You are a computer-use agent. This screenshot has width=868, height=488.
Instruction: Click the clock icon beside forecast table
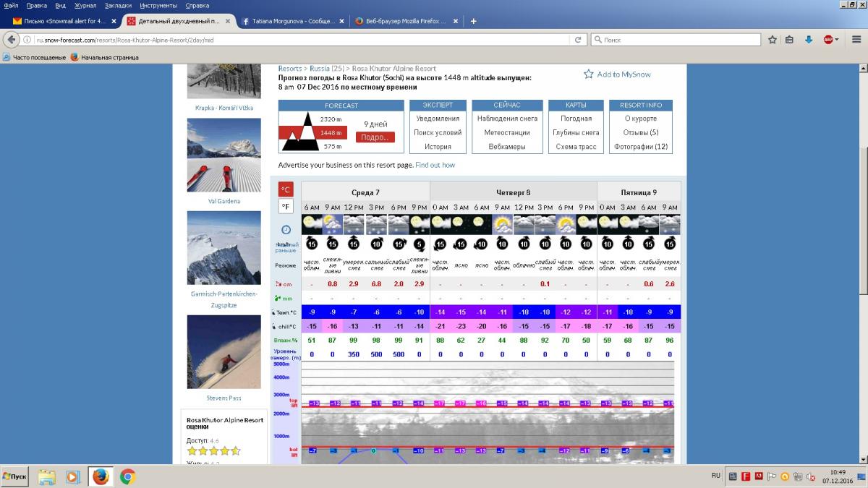(x=286, y=229)
